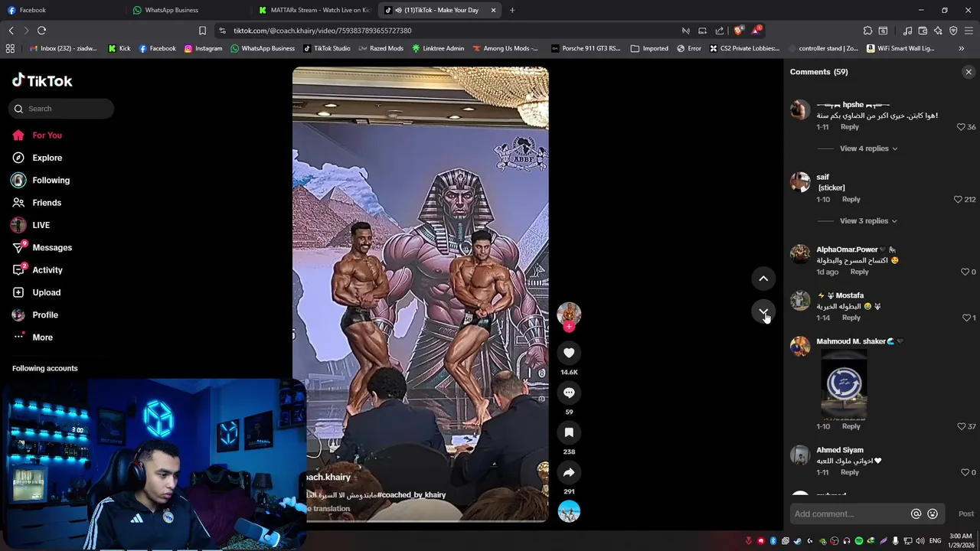980x551 pixels.
Task: Open the More menu in sidebar
Action: [42, 337]
